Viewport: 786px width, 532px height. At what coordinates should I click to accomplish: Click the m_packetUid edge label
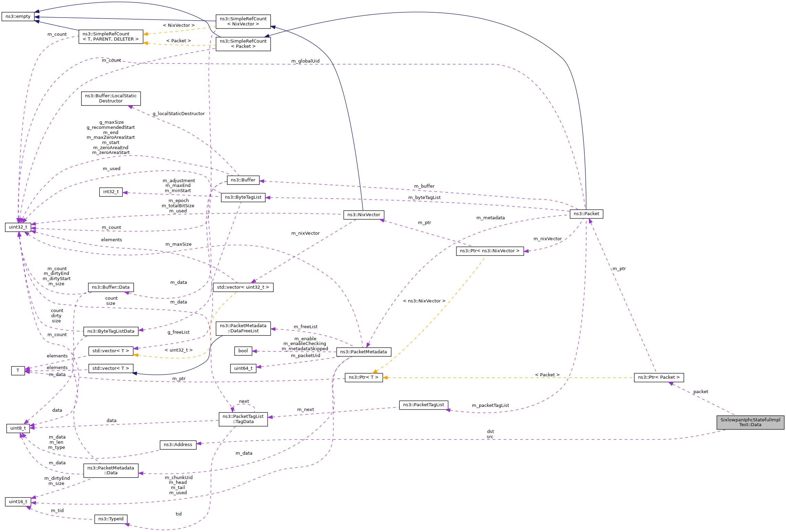coord(305,356)
